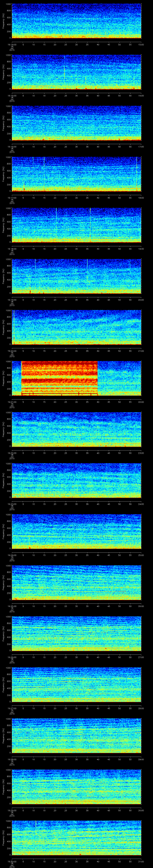
Task: Click the 19:24:00 start time label
Action: pyautogui.click(x=12, y=555)
